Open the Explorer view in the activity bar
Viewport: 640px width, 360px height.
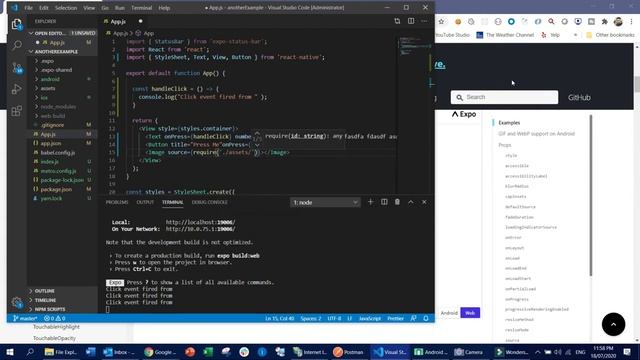17,24
